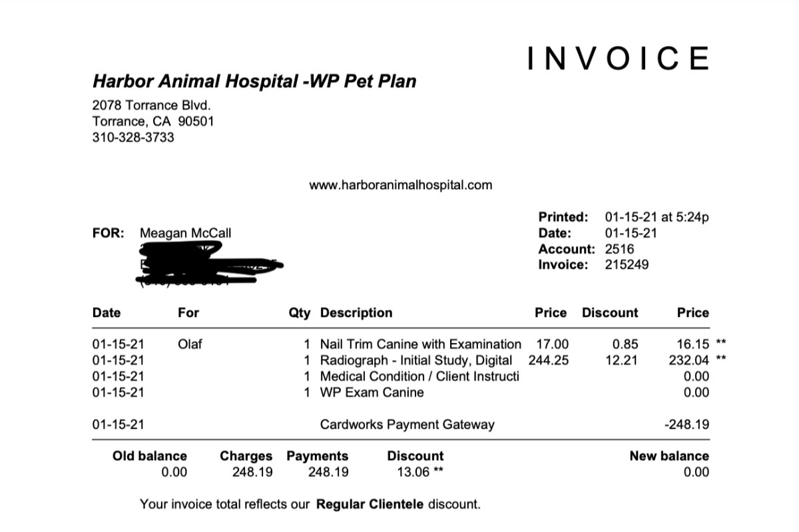Click the Cardworks Payment Gateway entry
Viewport: 799px width, 532px height.
407,424
